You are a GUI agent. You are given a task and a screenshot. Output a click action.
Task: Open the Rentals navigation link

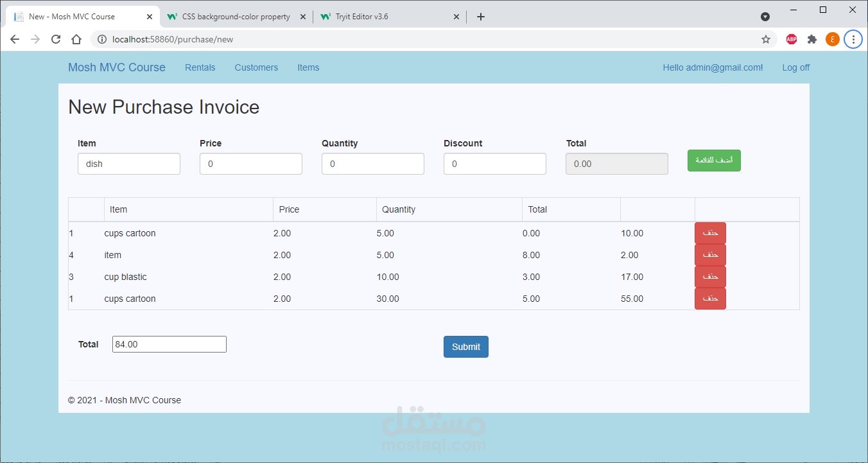[x=200, y=67]
